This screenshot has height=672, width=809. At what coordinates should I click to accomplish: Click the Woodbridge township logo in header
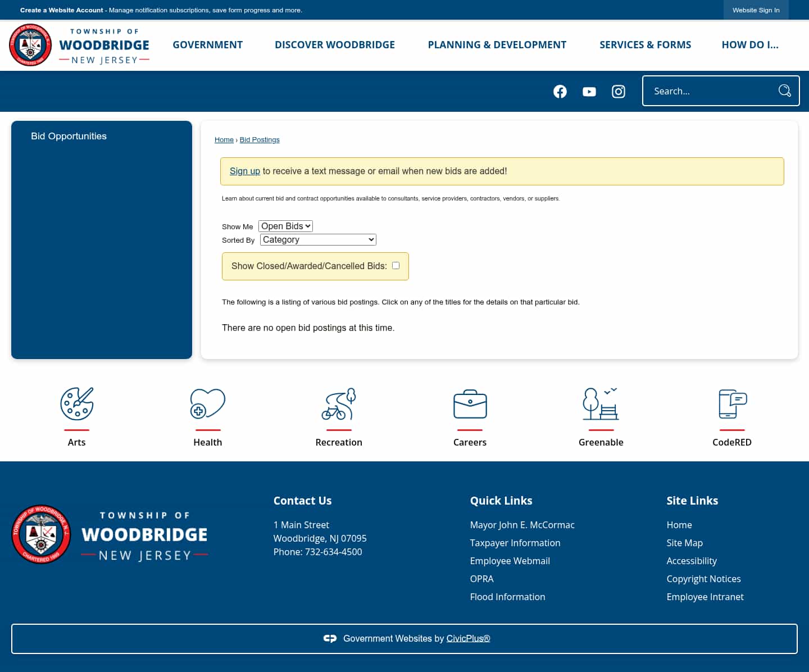tap(79, 45)
